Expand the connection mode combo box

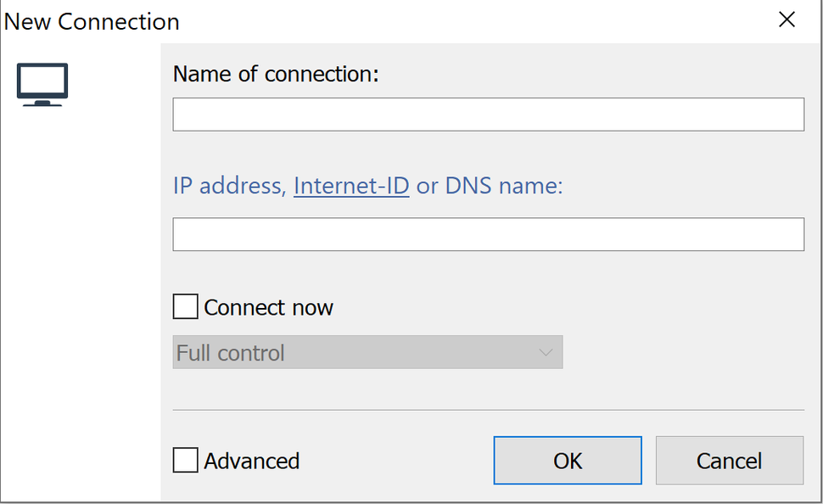pyautogui.click(x=367, y=351)
